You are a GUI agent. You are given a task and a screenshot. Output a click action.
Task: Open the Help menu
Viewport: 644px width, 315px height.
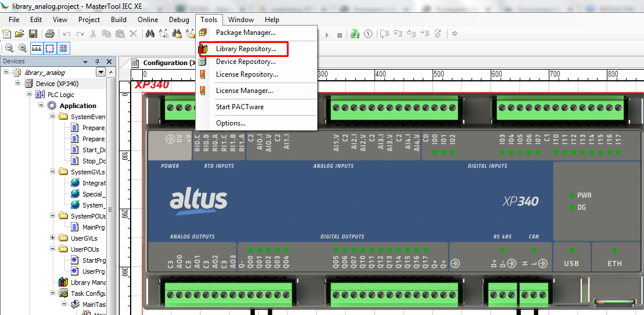point(272,19)
